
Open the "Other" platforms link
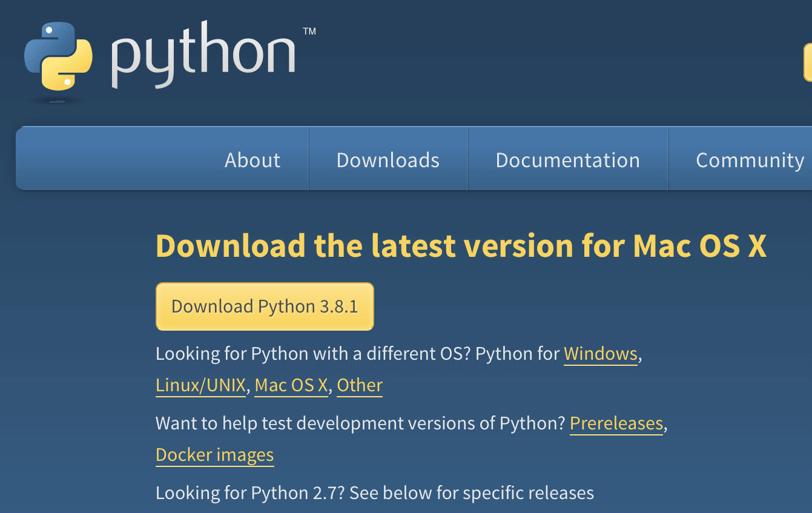pyautogui.click(x=360, y=385)
